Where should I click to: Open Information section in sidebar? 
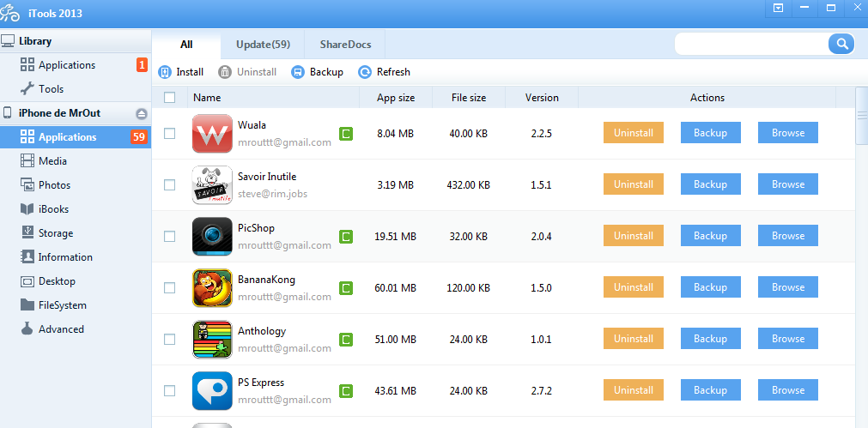pyautogui.click(x=76, y=257)
